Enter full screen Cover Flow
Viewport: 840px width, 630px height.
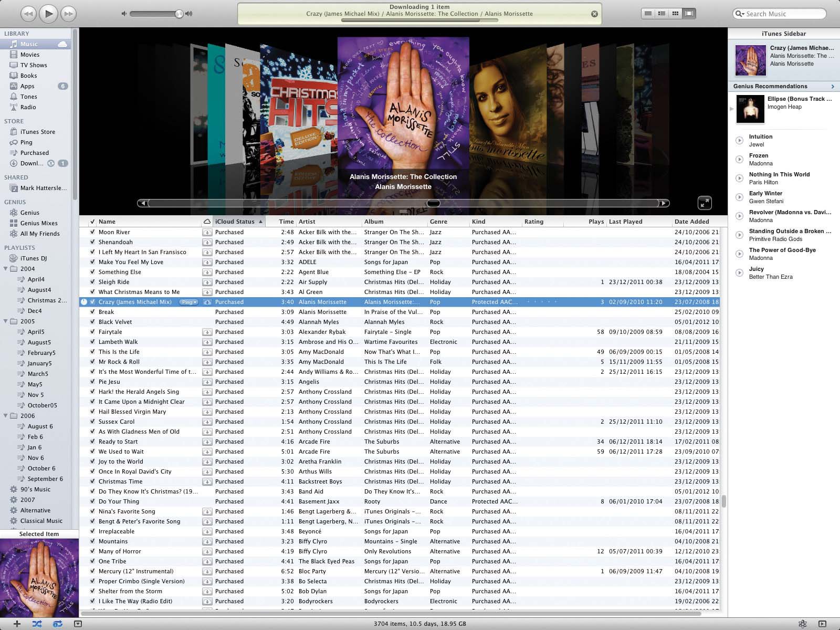[x=705, y=203]
